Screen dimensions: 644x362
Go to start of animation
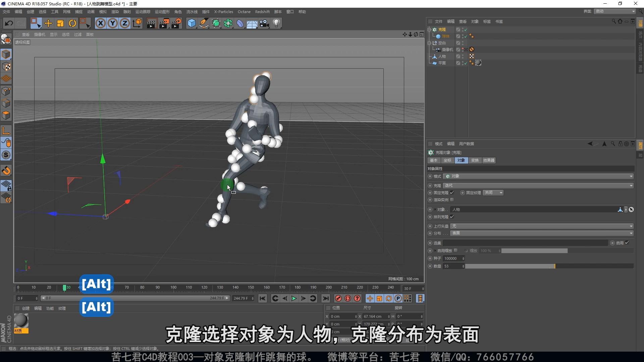(263, 298)
